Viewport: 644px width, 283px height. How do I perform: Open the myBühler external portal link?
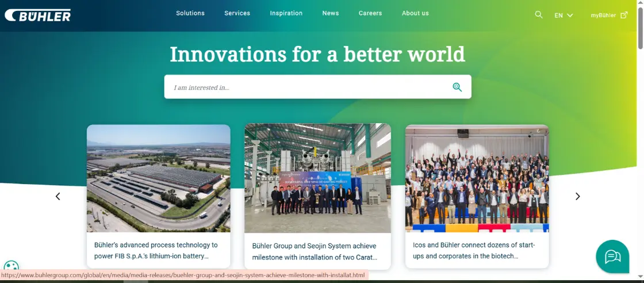tap(609, 15)
